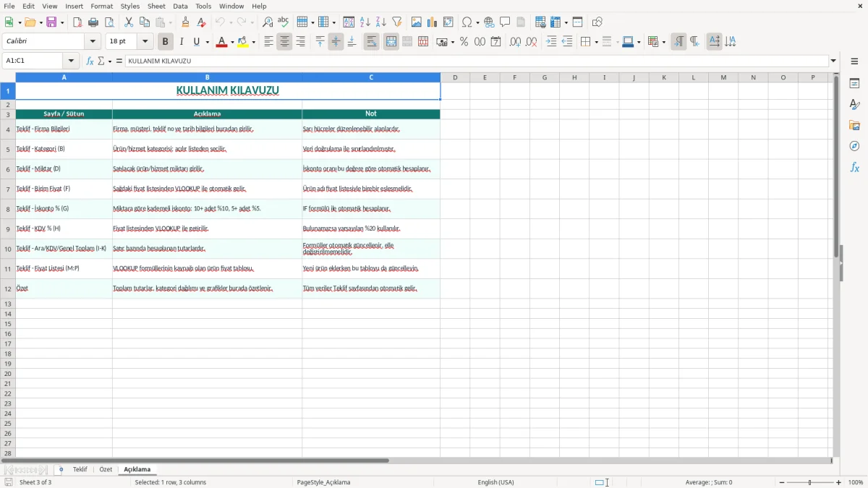
Task: Print the document
Action: click(93, 22)
